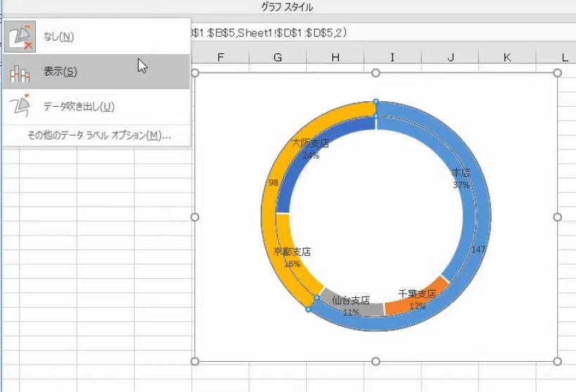Select column I header
This screenshot has height=392, width=576.
393,58
